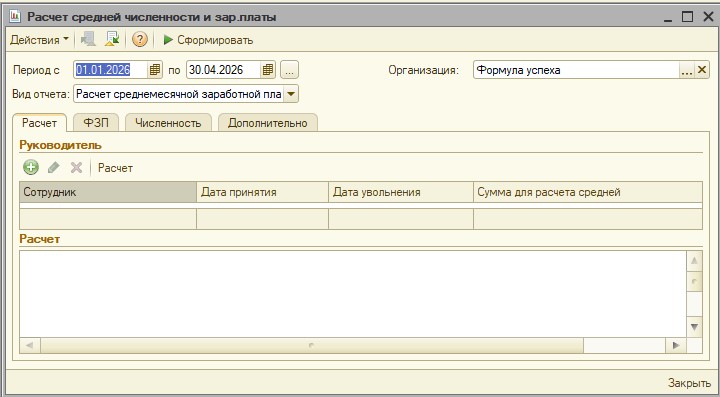
Task: Click the save settings toolbar icon
Action: [112, 39]
